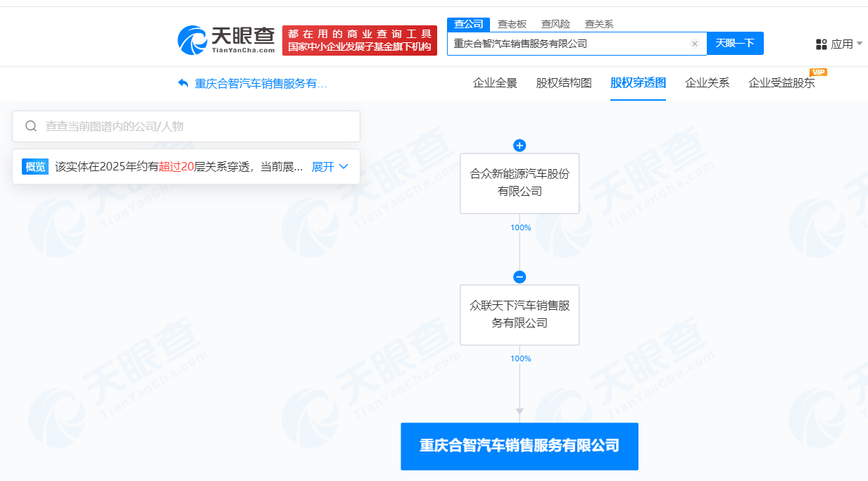Switch to 查关系 search tab
The height and width of the screenshot is (481, 868).
(x=599, y=24)
